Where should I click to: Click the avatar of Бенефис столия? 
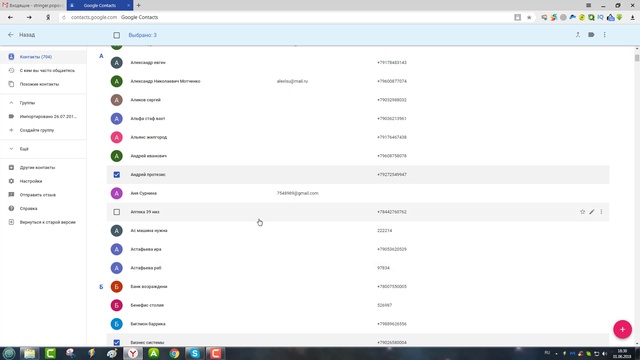click(116, 305)
